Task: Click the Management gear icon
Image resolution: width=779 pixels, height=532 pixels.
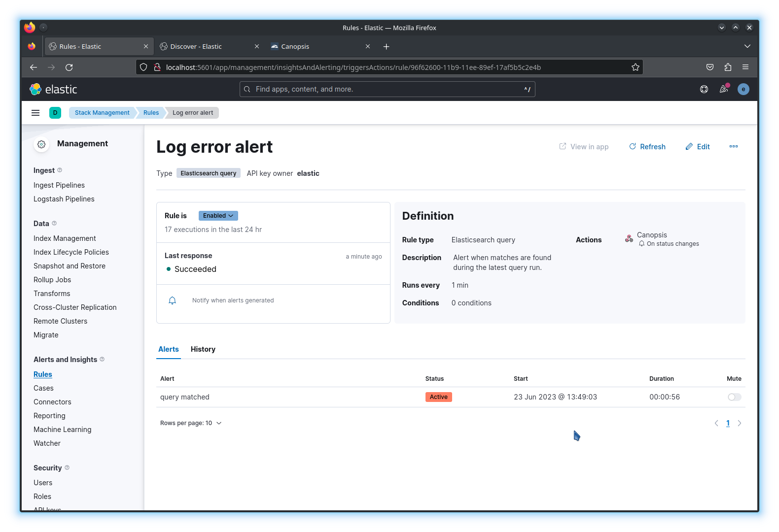Action: [x=41, y=144]
